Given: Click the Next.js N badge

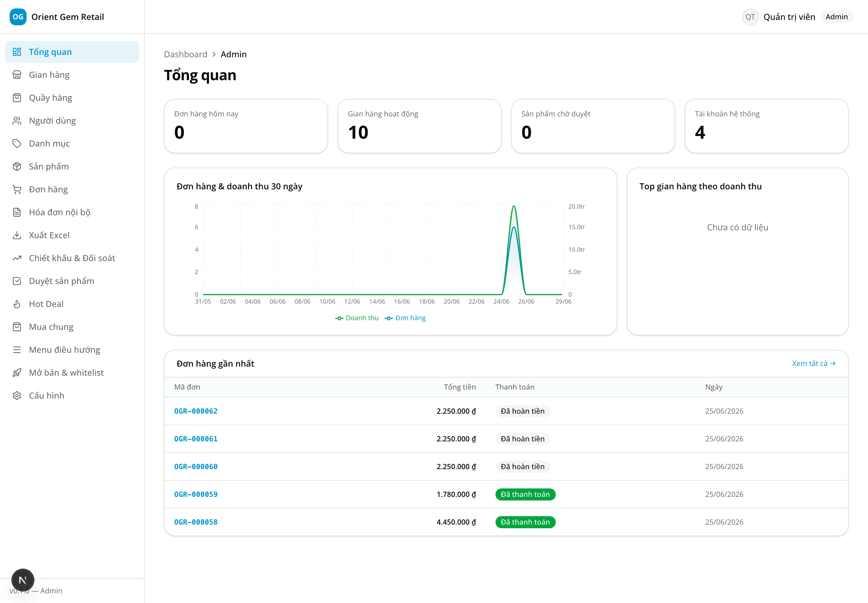Looking at the screenshot, I should (23, 580).
